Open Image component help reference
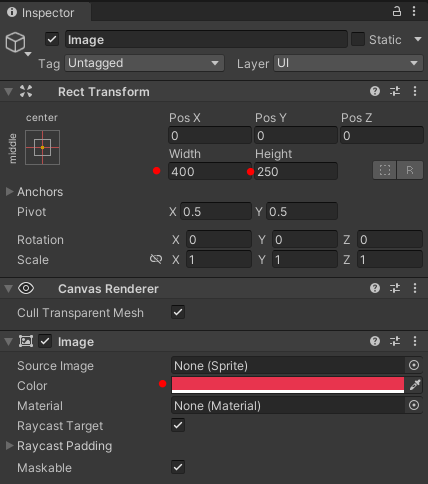The image size is (428, 484). [375, 341]
